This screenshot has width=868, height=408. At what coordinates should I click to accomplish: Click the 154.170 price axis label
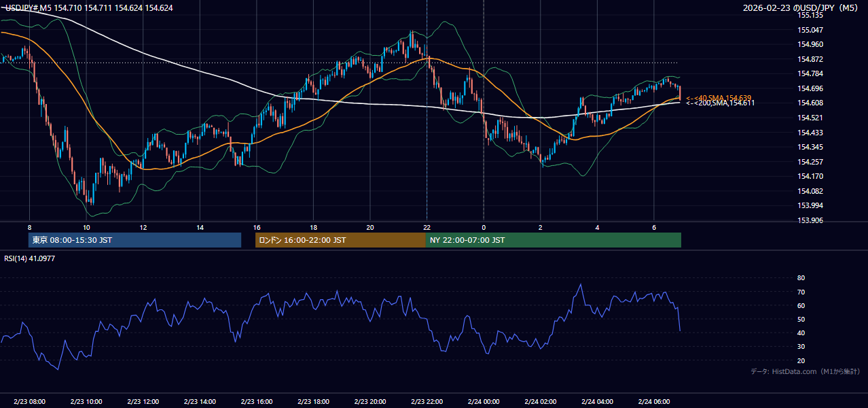point(810,176)
